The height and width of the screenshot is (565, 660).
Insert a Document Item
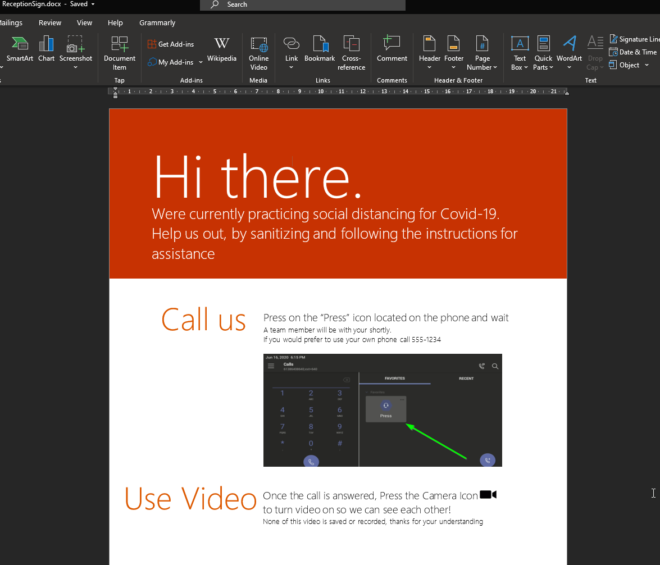click(120, 52)
